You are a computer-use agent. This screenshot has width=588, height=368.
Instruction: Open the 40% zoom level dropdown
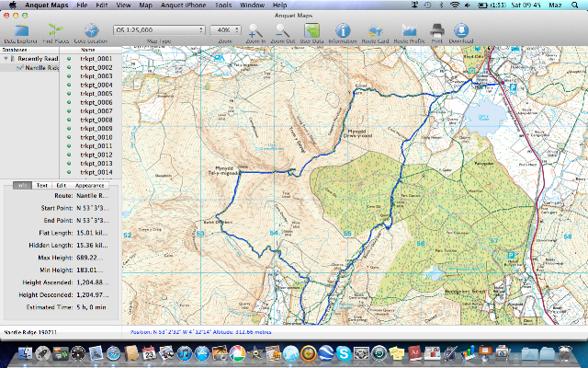click(225, 30)
